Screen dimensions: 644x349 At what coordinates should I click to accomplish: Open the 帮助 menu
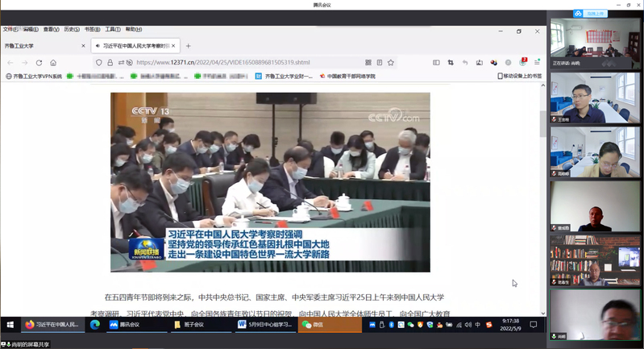(134, 30)
